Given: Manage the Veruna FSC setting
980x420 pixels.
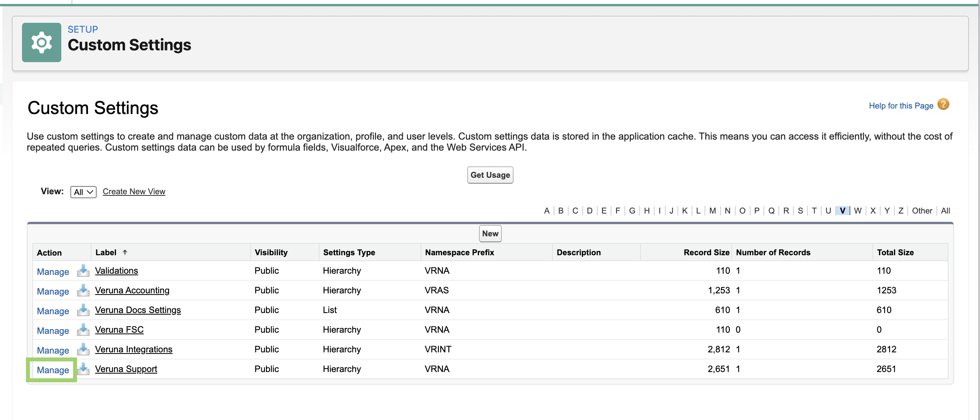Looking at the screenshot, I should 53,331.
